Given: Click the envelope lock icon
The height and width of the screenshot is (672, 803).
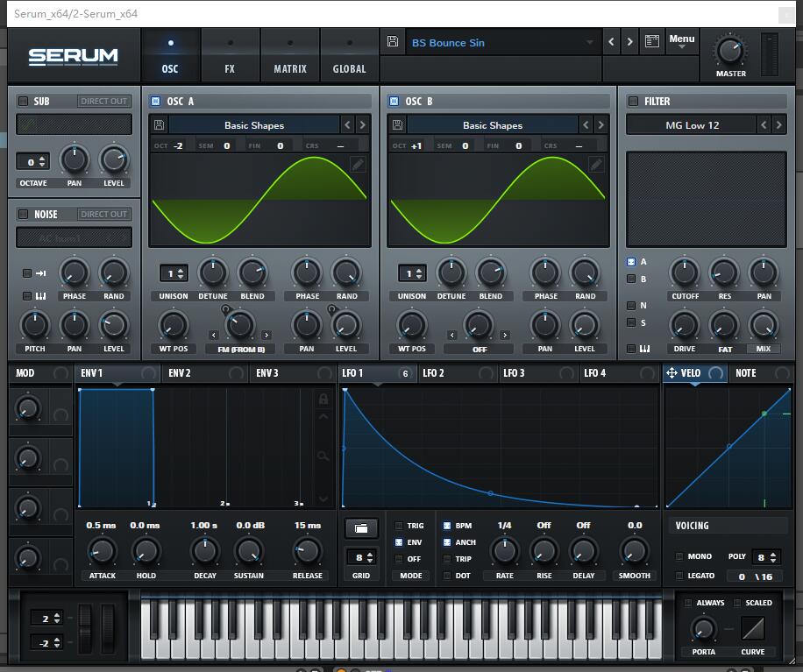Looking at the screenshot, I should [x=323, y=400].
